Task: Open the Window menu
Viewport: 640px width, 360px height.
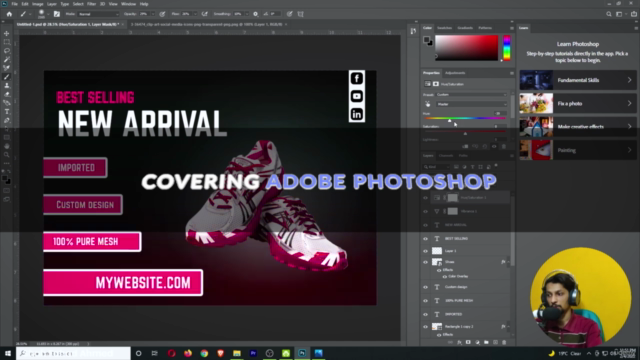Action: click(128, 4)
